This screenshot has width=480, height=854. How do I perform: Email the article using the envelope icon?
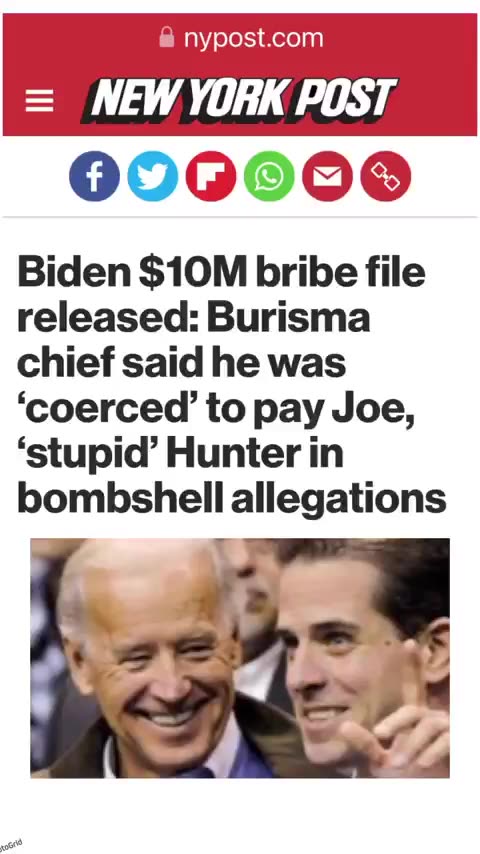point(327,176)
